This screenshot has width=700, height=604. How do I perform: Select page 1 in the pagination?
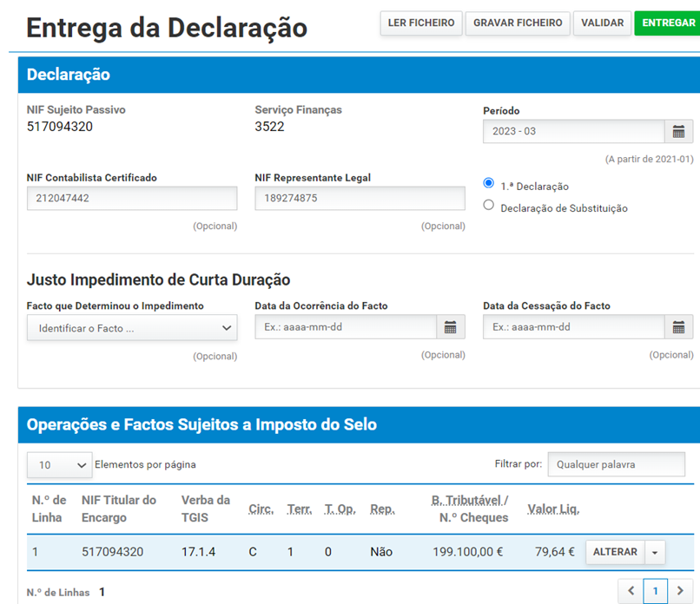(656, 591)
